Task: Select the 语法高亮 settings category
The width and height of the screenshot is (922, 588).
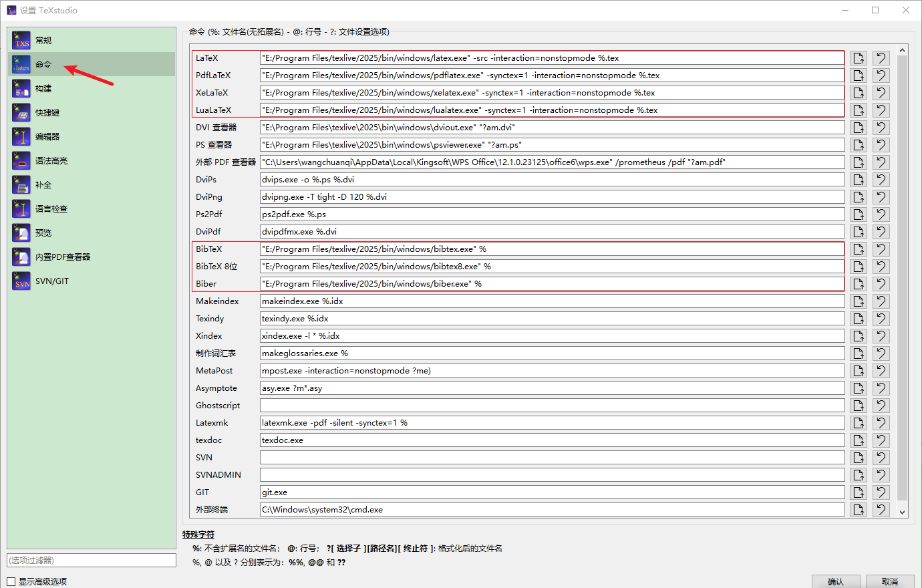Action: (x=92, y=160)
